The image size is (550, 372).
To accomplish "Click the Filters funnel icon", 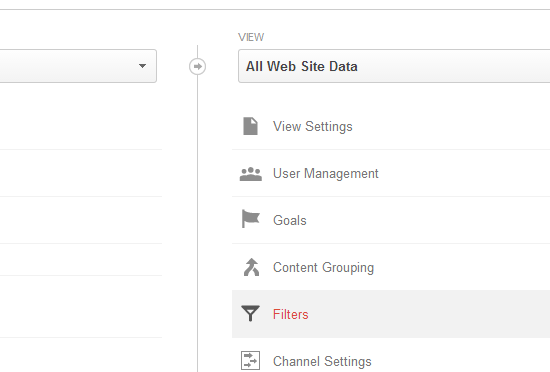I will (x=250, y=313).
